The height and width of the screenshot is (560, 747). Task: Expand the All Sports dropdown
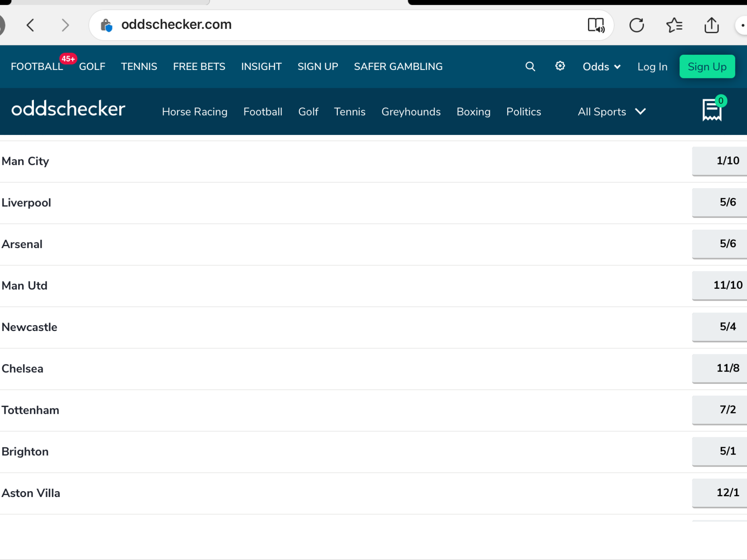point(612,112)
